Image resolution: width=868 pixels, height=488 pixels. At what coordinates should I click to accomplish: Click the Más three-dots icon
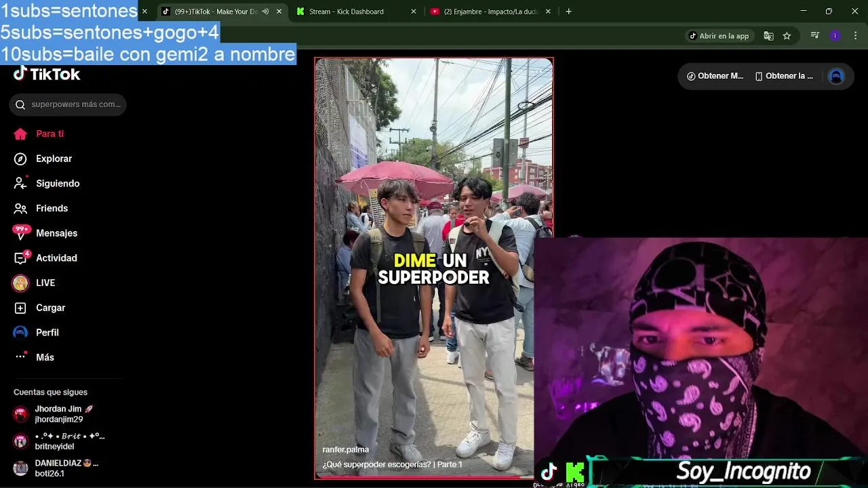20,357
